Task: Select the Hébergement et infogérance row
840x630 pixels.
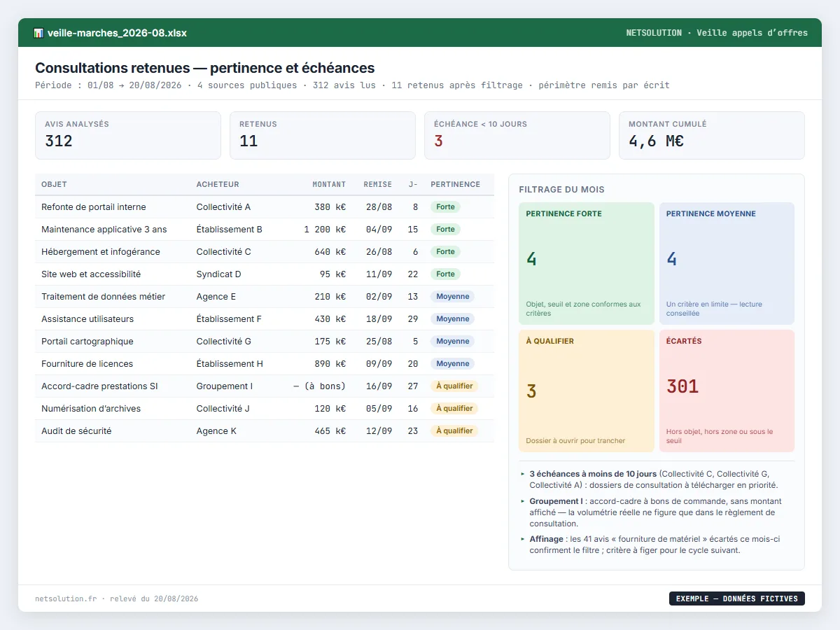Action: [x=265, y=252]
